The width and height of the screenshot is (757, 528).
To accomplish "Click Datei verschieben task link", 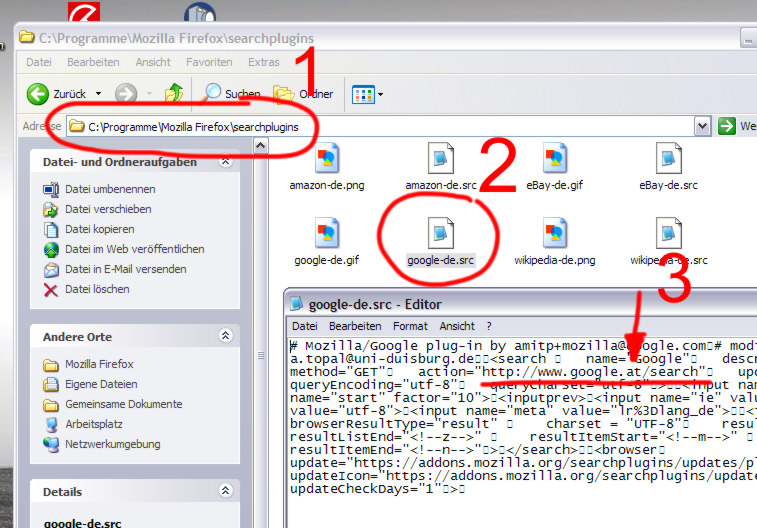I will coord(108,209).
